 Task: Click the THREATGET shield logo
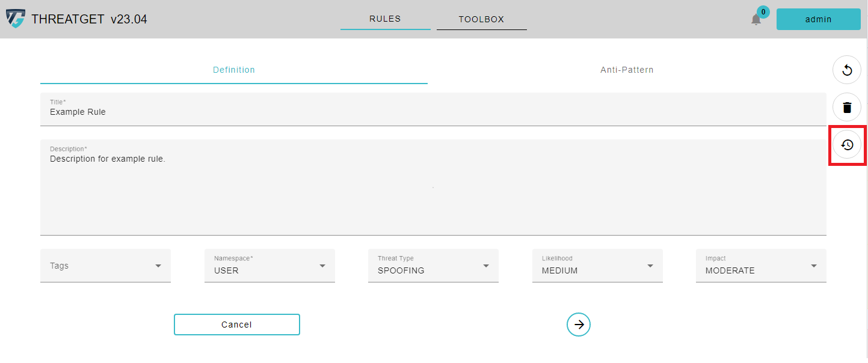[x=16, y=19]
